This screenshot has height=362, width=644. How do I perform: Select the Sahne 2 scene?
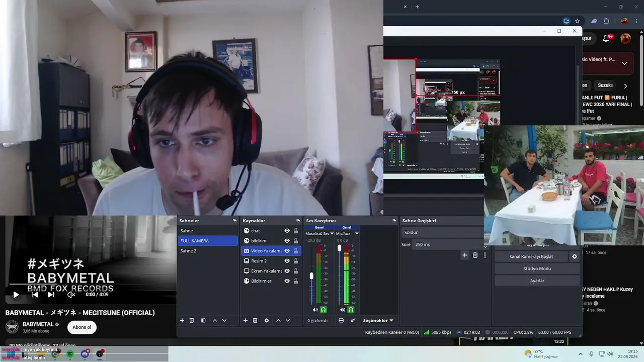coord(207,251)
